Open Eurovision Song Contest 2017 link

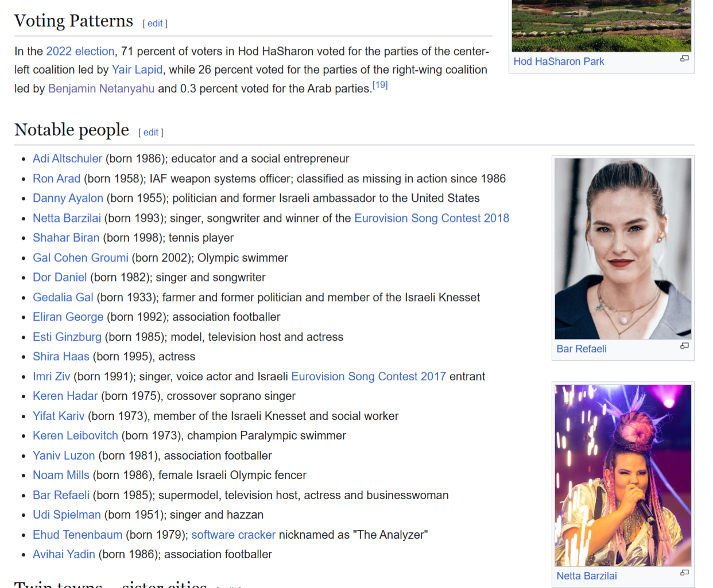pos(369,376)
